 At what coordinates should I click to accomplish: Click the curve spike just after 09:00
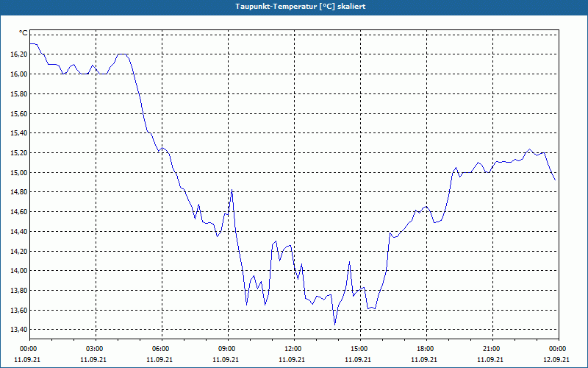point(232,190)
